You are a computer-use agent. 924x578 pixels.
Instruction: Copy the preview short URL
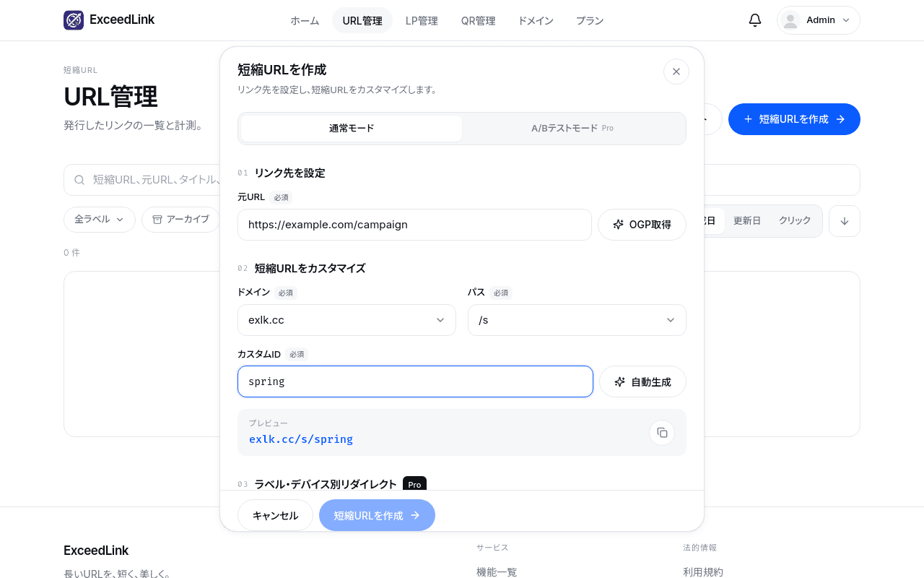coord(662,433)
